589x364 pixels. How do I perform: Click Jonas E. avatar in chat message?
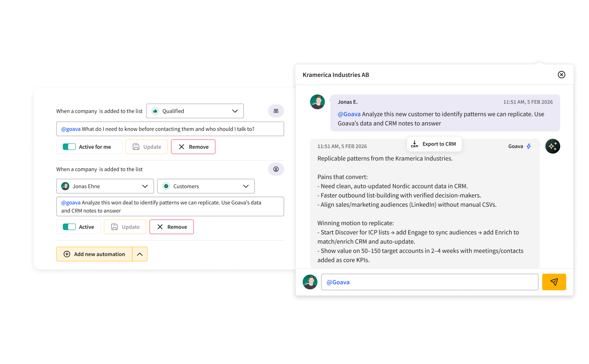317,102
